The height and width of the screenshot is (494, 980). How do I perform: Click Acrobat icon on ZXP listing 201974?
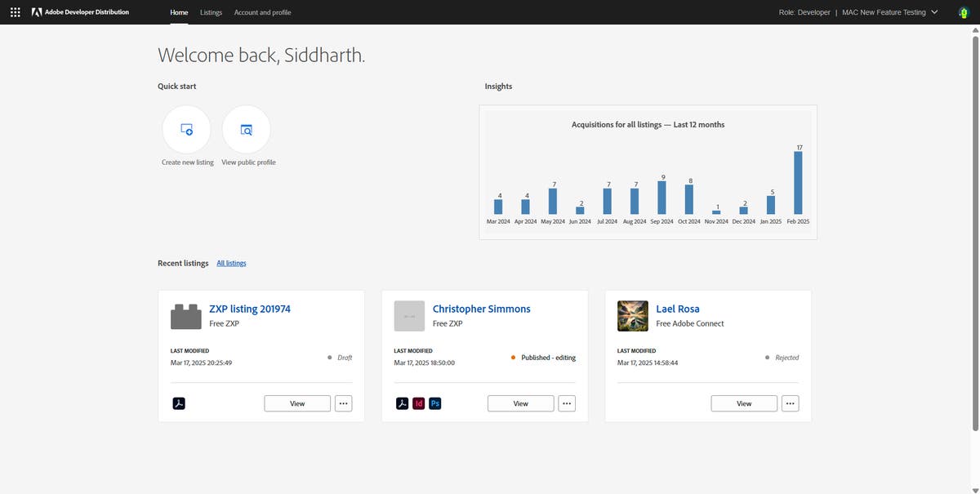179,403
